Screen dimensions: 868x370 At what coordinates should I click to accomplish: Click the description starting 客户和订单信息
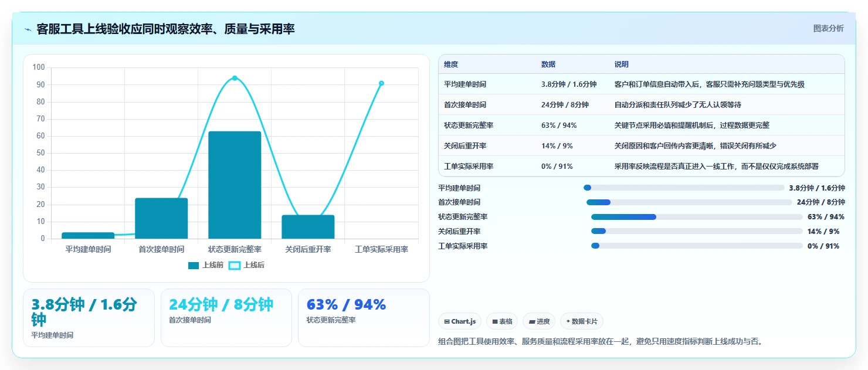coord(710,84)
